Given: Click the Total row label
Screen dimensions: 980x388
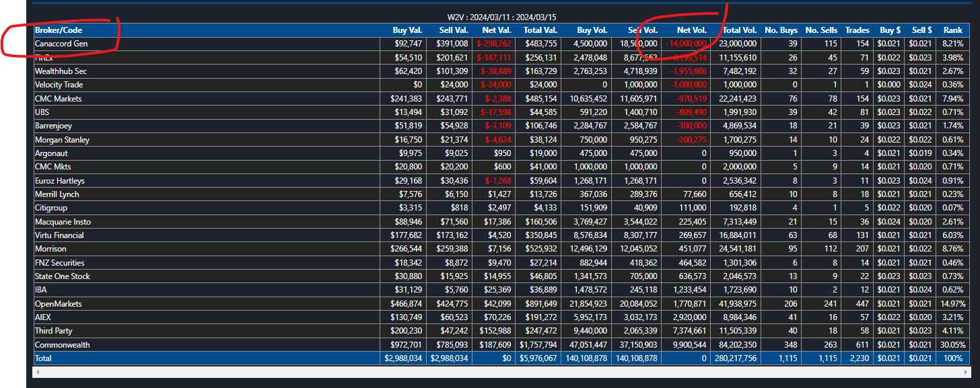Looking at the screenshot, I should pyautogui.click(x=43, y=358).
